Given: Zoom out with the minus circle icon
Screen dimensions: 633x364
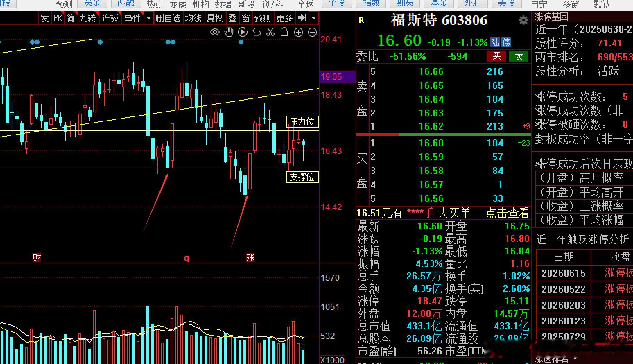Looking at the screenshot, I should [x=312, y=32].
